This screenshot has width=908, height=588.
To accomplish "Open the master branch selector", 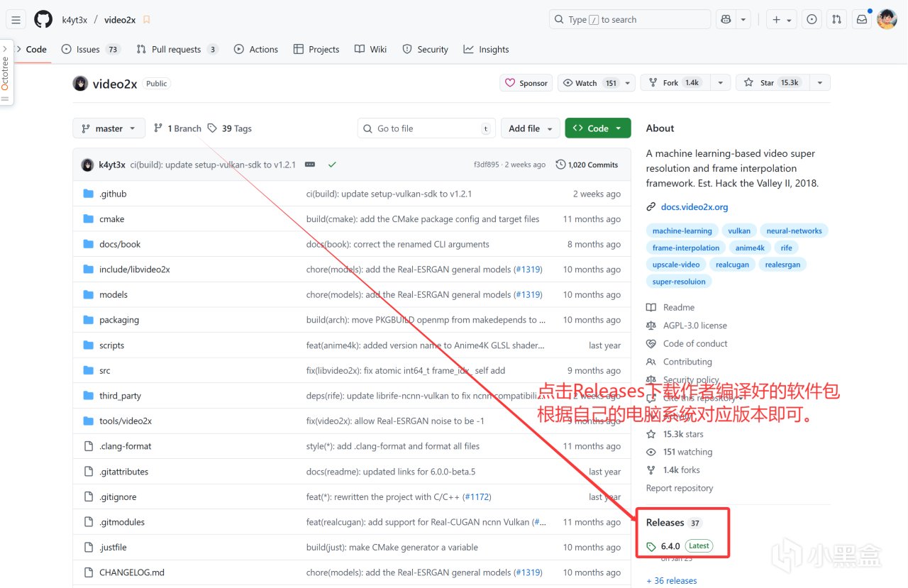I will [109, 128].
